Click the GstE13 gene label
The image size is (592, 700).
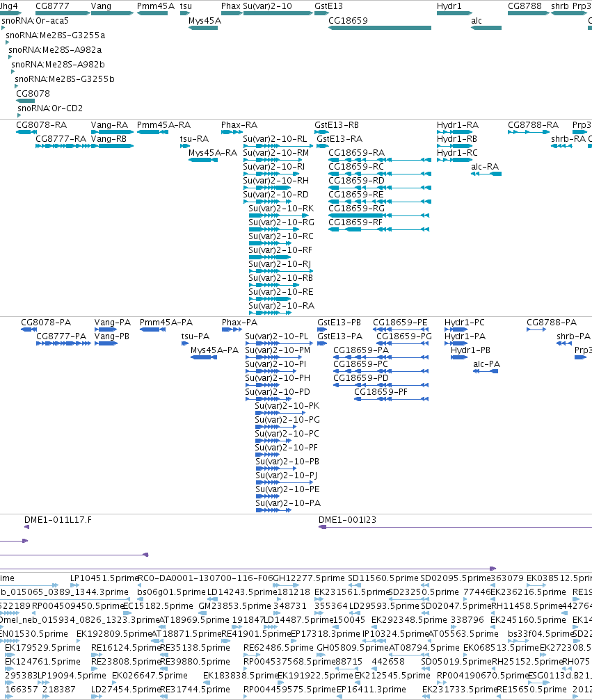[x=329, y=6]
